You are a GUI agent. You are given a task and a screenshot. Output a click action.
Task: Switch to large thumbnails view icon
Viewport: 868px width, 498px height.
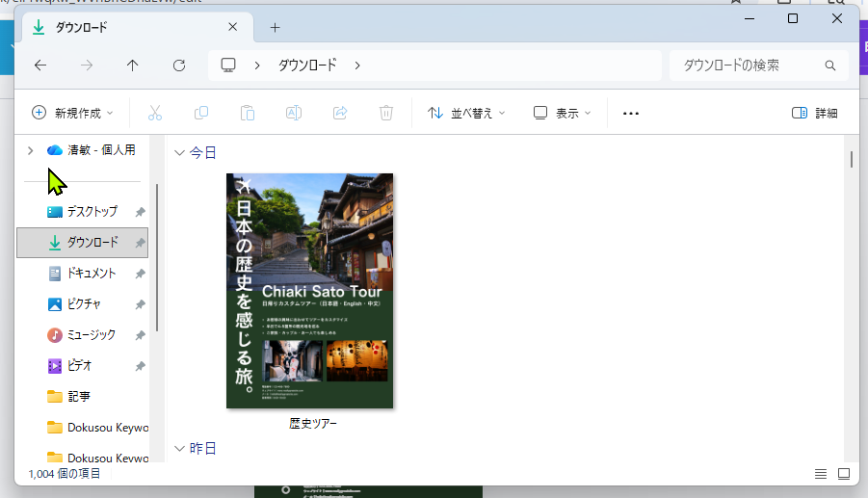[844, 474]
